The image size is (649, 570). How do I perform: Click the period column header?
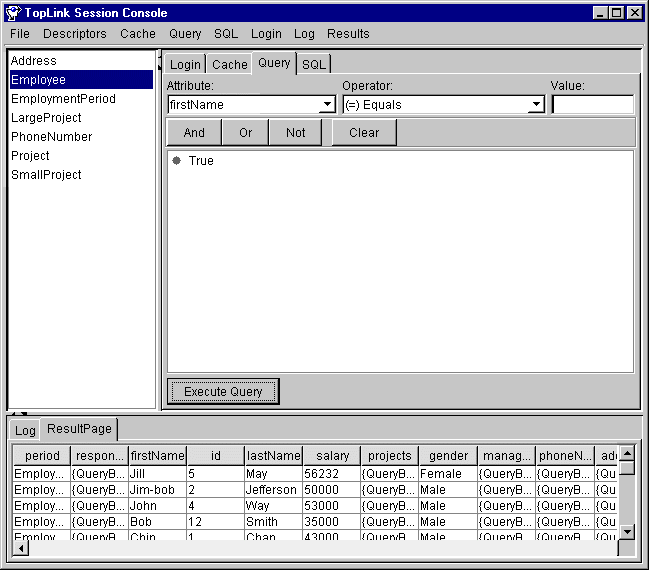(42, 456)
